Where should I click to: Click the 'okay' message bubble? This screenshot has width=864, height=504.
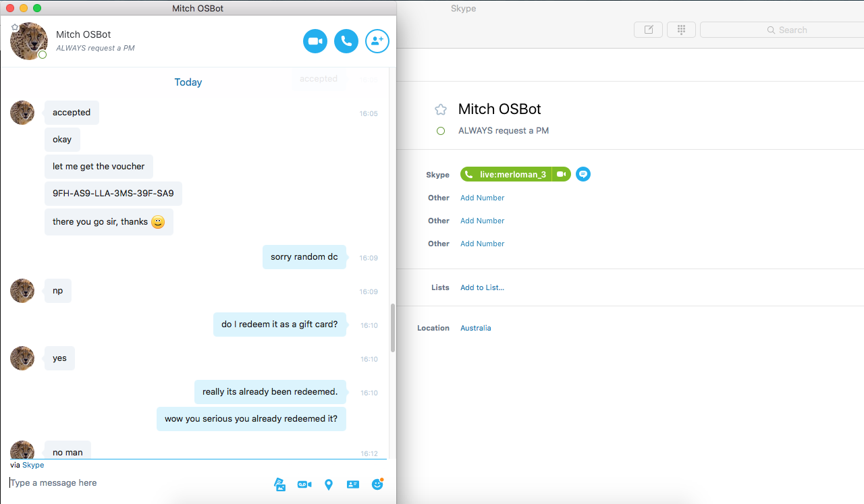(62, 140)
